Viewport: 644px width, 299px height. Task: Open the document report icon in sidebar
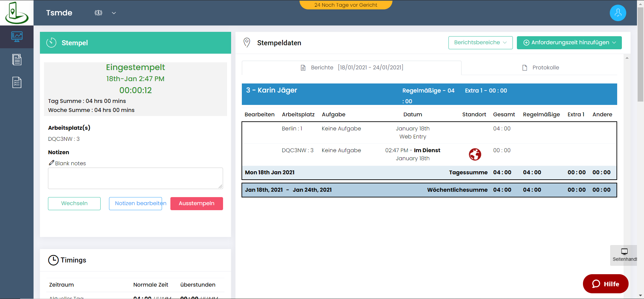[16, 60]
